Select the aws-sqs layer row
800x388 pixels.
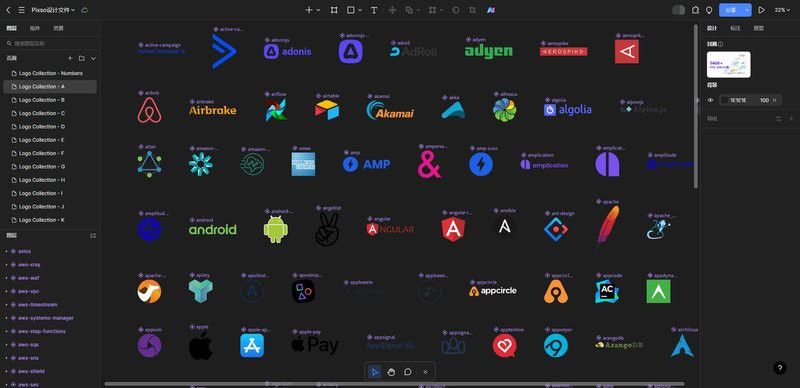tap(50, 345)
